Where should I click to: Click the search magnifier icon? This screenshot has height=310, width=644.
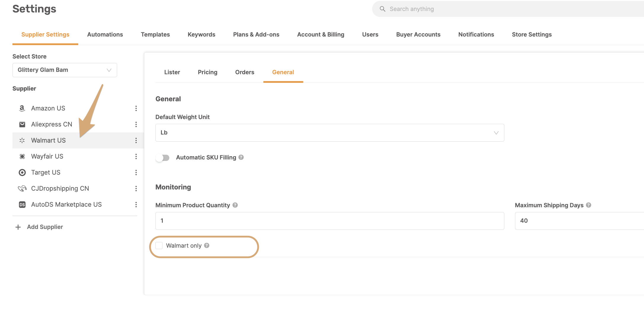click(382, 9)
